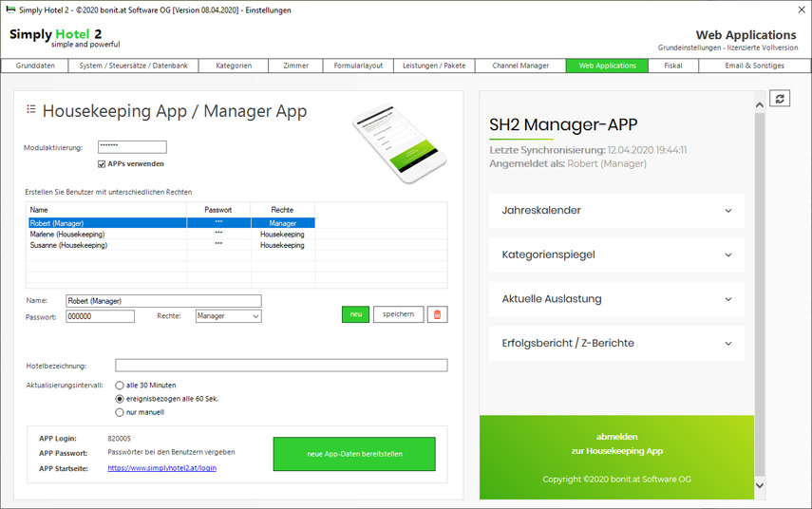Open the simplyhotel2.at/login link
Screen dimensions: 812x509
pos(162,468)
